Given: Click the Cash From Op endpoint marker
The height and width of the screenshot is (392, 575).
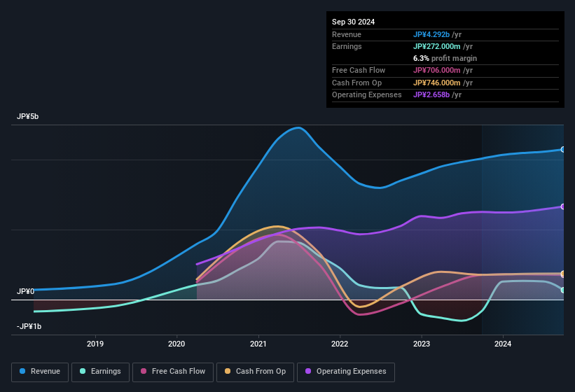Looking at the screenshot, I should point(563,273).
